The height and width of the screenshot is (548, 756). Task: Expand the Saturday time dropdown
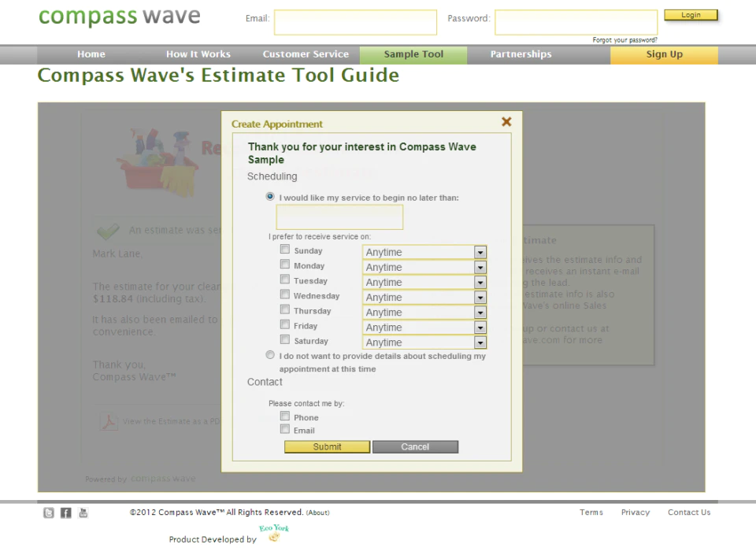(480, 342)
